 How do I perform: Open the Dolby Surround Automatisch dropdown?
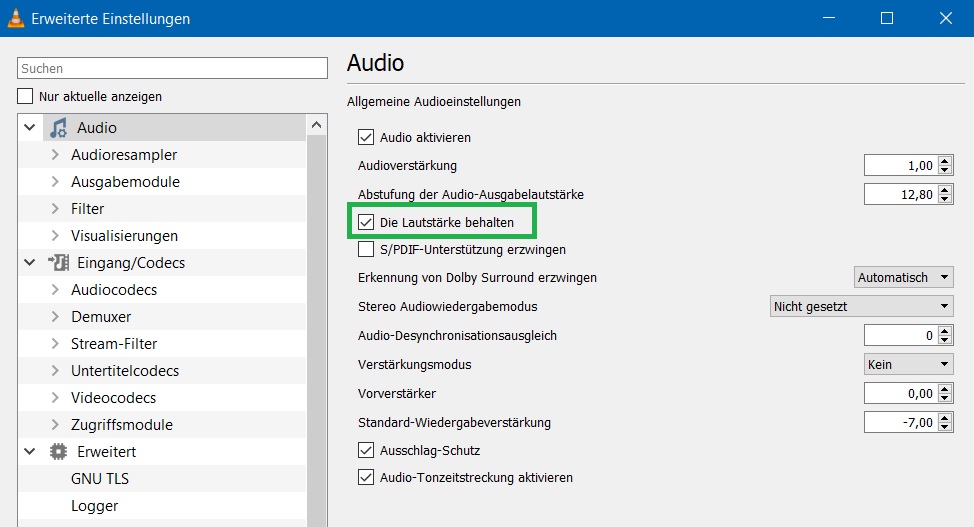[x=904, y=277]
